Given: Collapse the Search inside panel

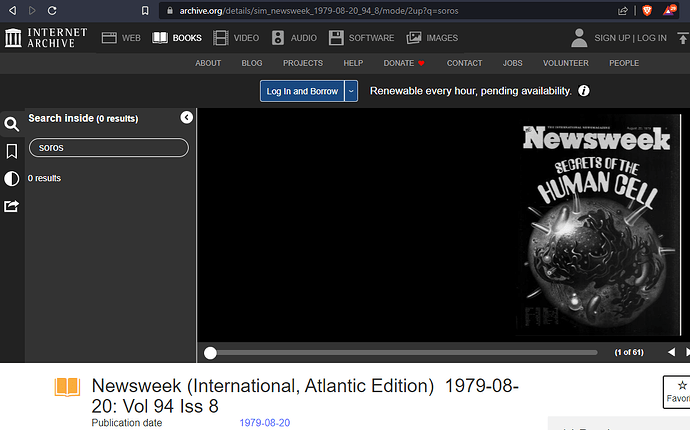Looking at the screenshot, I should point(187,118).
